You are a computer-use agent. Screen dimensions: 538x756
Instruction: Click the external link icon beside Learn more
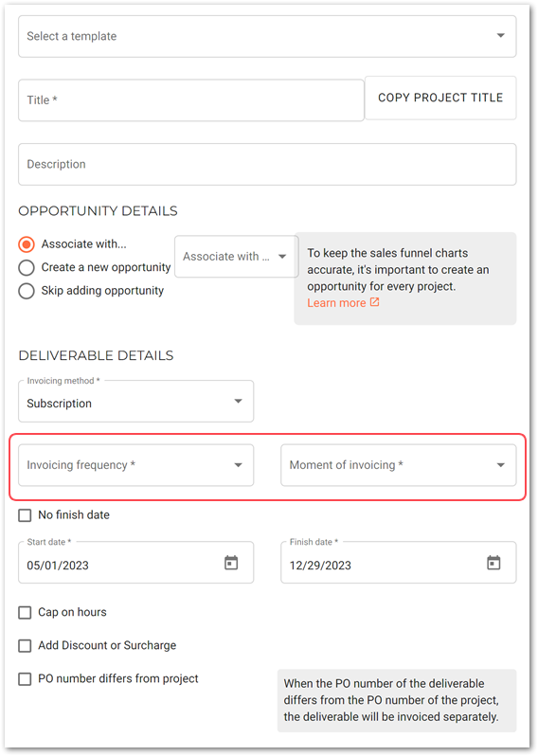pos(374,302)
